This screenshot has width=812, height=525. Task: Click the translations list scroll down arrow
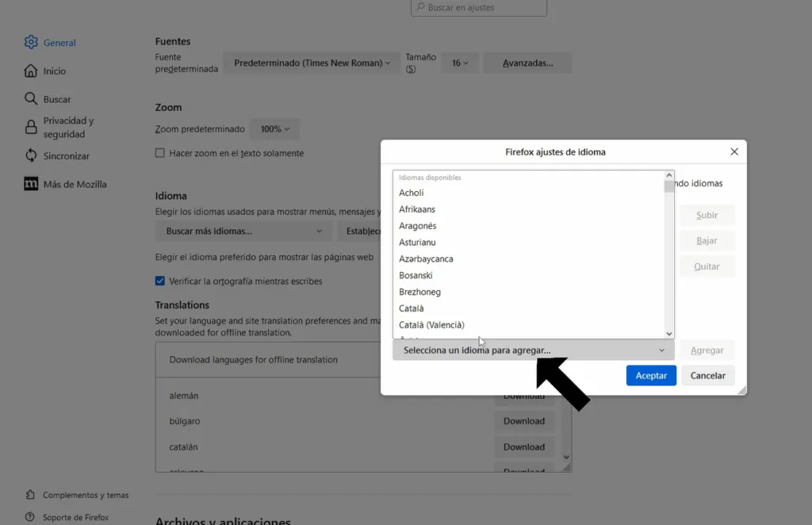tap(566, 457)
